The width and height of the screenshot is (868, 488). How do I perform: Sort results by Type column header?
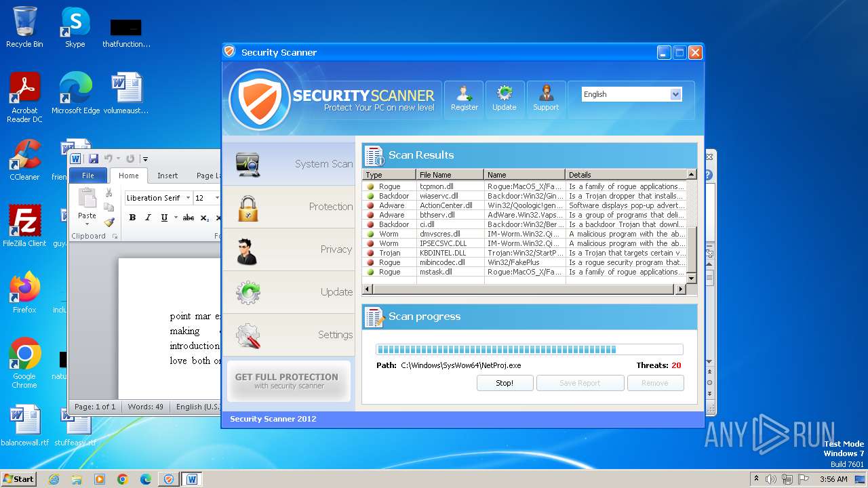pos(389,175)
